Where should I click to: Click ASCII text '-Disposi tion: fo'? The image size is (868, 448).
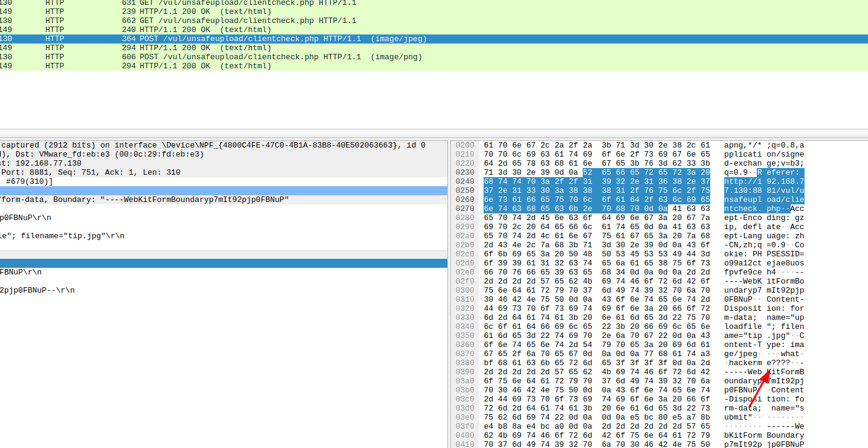click(x=764, y=399)
